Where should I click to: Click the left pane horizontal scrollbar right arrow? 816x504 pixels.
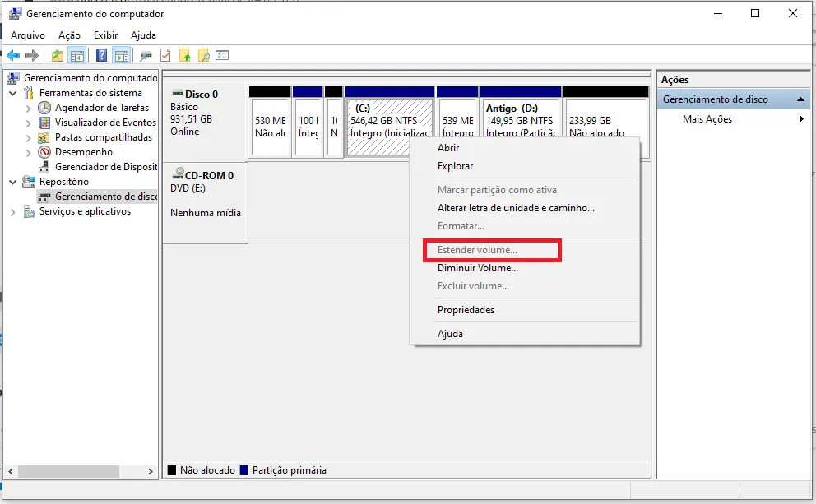click(x=151, y=472)
